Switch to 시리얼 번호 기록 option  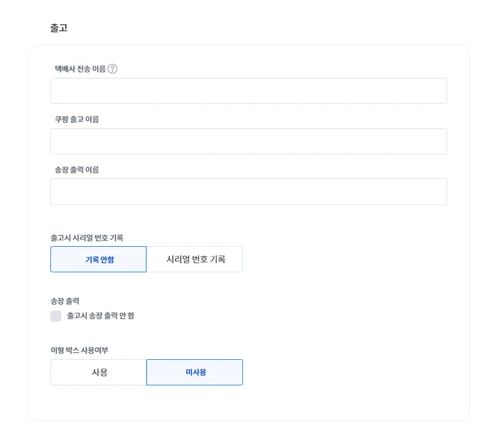[195, 259]
